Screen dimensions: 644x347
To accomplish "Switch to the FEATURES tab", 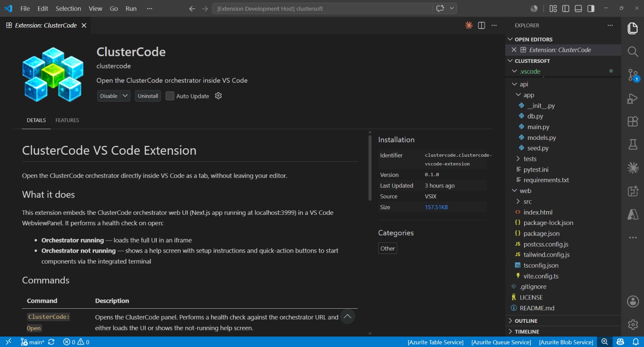I will tap(67, 120).
